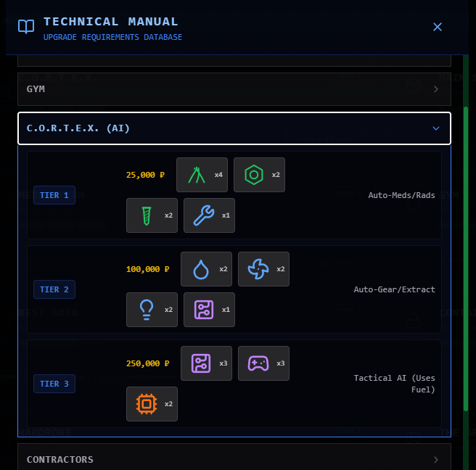Screen dimensions: 476x470
Task: Click the green screw item icon
Action: (x=146, y=215)
